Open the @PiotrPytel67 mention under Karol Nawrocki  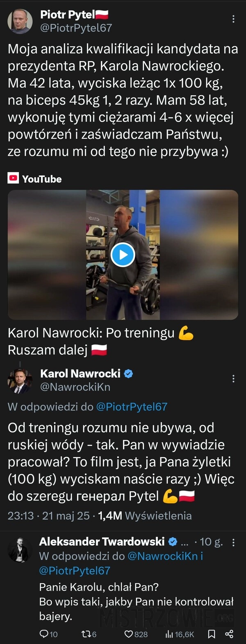(132, 407)
